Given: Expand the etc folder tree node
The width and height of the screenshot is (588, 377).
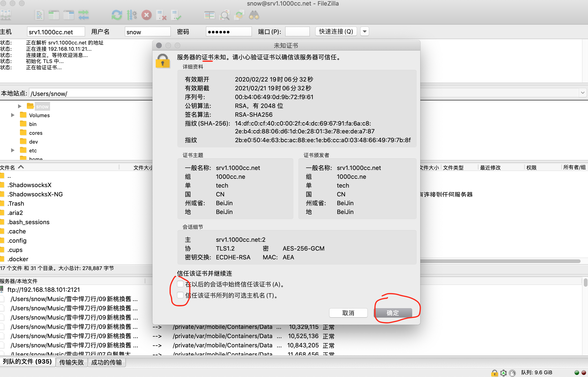Looking at the screenshot, I should (x=13, y=150).
